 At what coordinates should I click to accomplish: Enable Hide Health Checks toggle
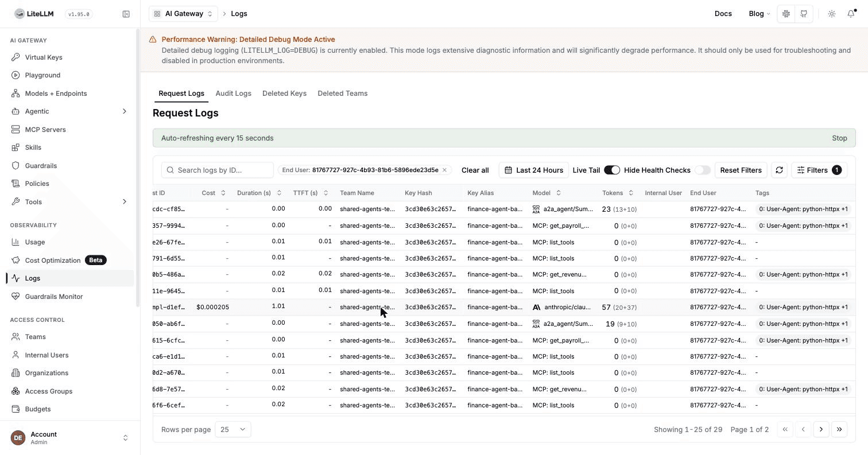pos(702,170)
